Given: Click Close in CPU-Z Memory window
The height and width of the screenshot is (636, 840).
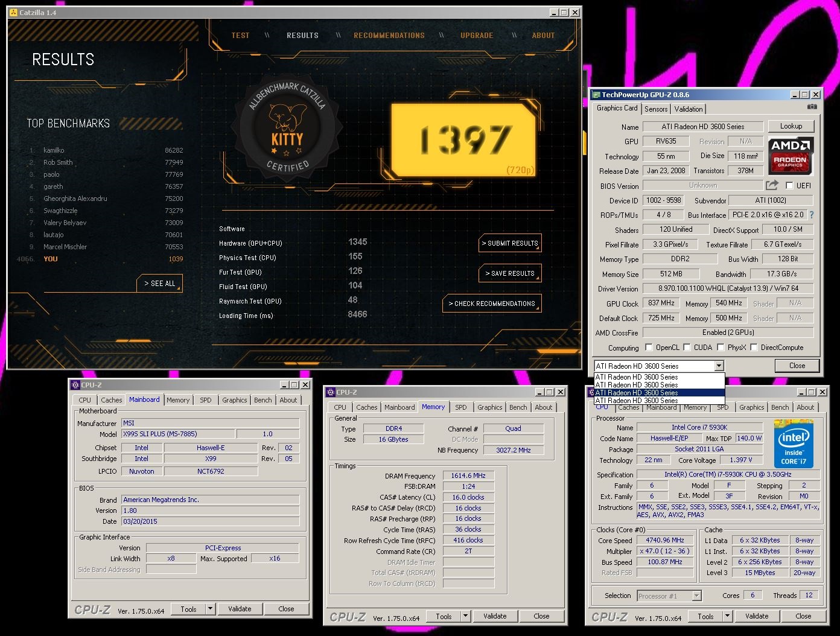Looking at the screenshot, I should [x=541, y=616].
